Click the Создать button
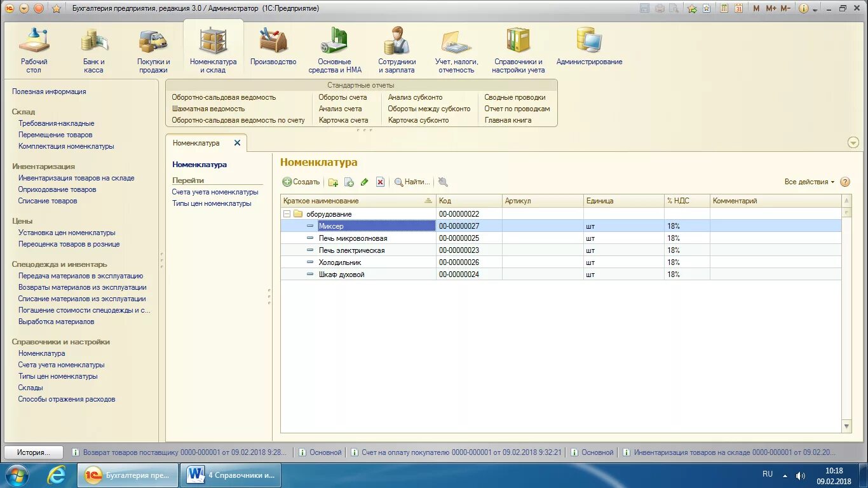868x488 pixels. click(301, 182)
